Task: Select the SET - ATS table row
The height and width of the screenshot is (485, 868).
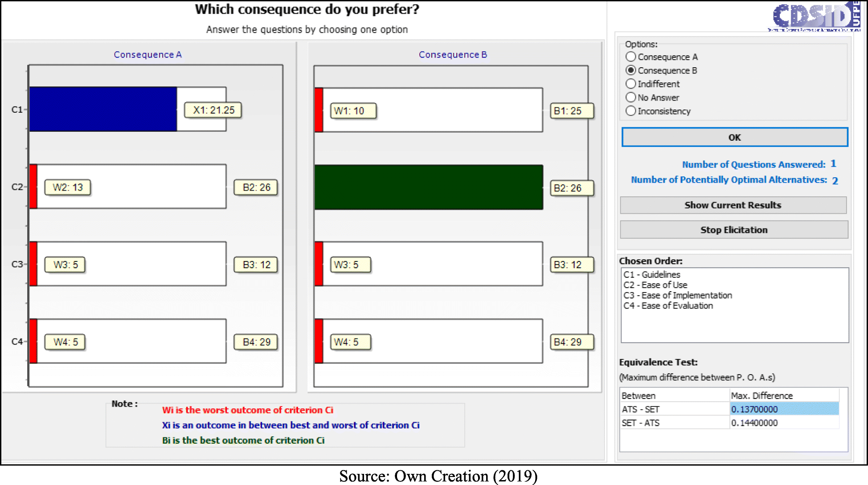Action: click(729, 423)
